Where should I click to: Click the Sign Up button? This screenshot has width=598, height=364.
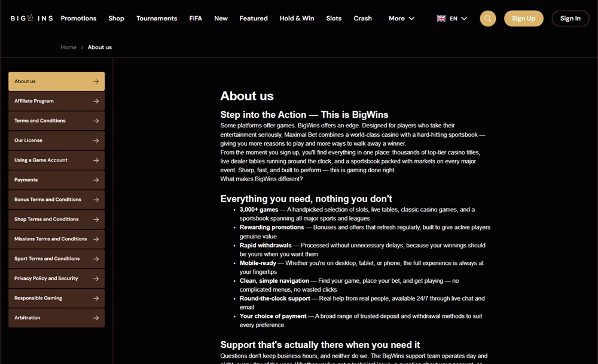pos(524,19)
